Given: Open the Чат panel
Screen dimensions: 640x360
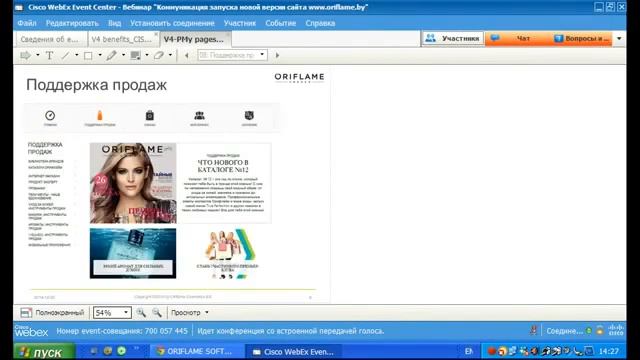Looking at the screenshot, I should pos(516,38).
